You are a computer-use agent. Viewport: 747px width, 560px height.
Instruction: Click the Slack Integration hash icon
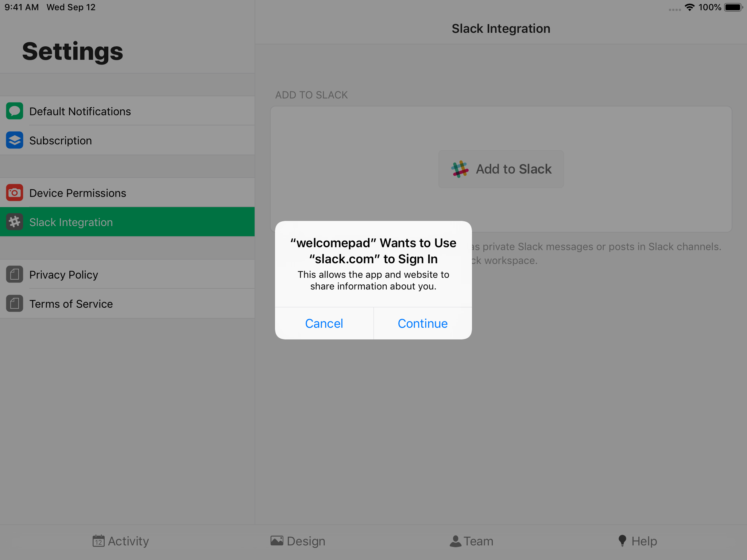click(15, 222)
